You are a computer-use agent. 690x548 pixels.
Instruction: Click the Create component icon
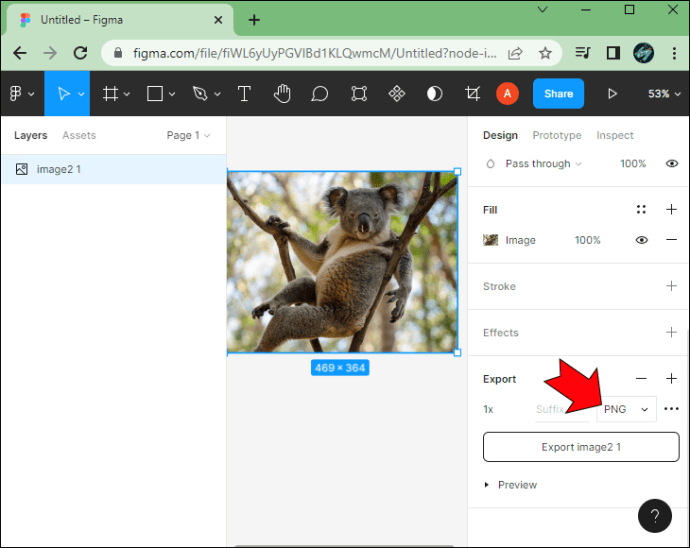[396, 94]
